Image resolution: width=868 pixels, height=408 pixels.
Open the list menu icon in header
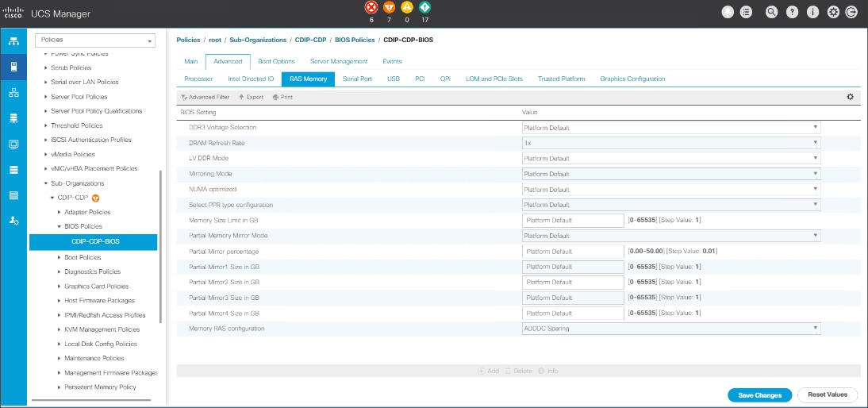[x=747, y=13]
